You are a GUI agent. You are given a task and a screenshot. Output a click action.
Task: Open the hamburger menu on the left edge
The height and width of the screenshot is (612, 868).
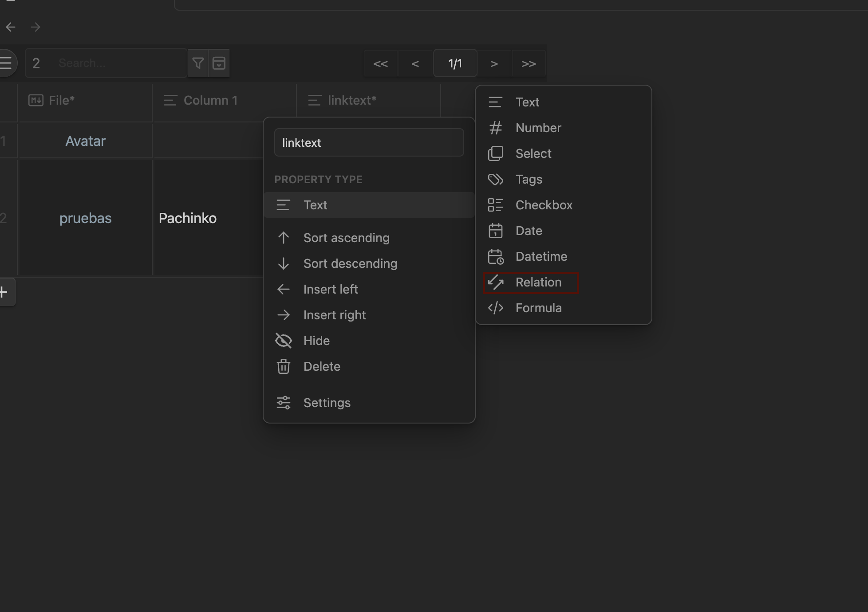click(6, 63)
